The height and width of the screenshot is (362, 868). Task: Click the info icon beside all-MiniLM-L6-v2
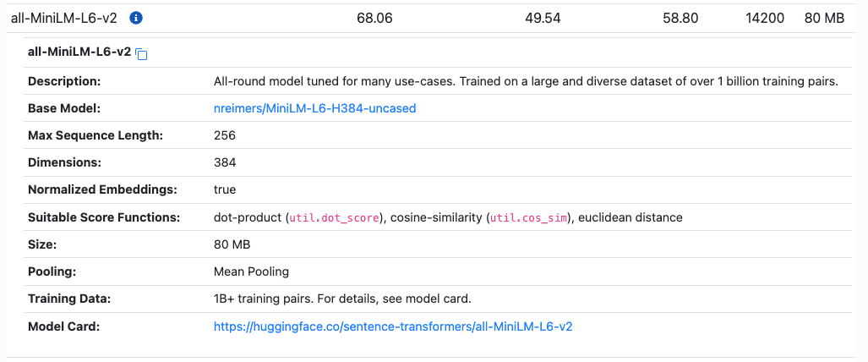pyautogui.click(x=136, y=18)
